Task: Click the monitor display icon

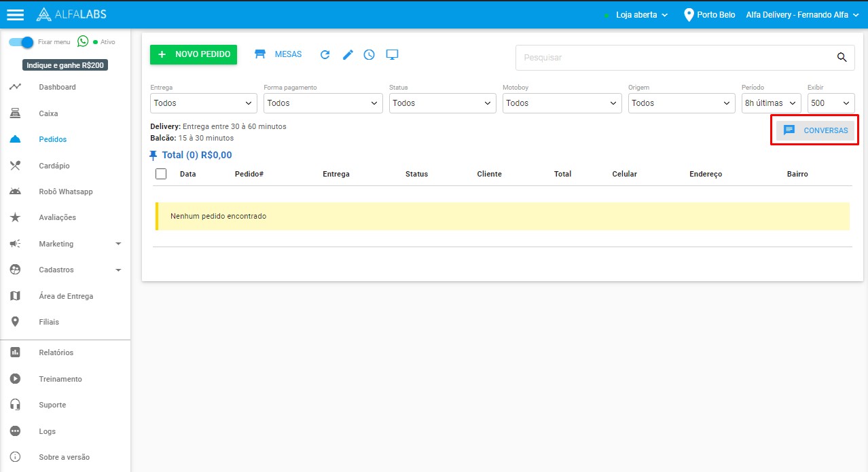Action: pyautogui.click(x=392, y=54)
